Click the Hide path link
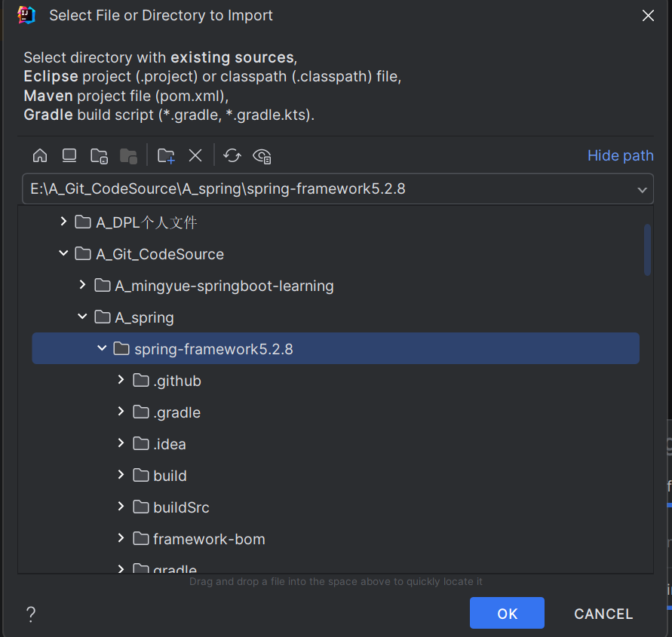Image resolution: width=672 pixels, height=637 pixels. (x=620, y=155)
